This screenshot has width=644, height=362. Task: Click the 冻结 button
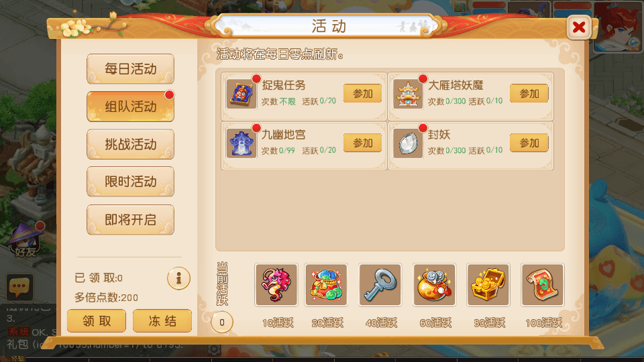(x=162, y=320)
